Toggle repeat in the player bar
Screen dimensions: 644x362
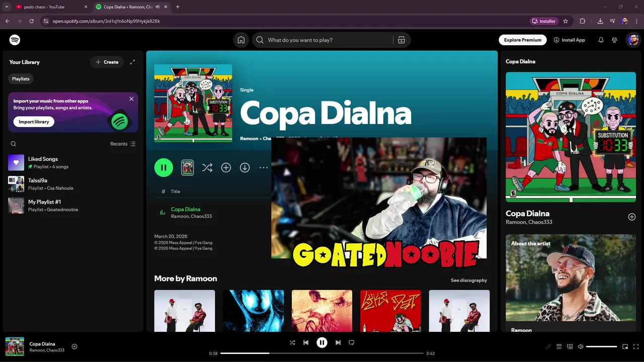click(x=352, y=342)
